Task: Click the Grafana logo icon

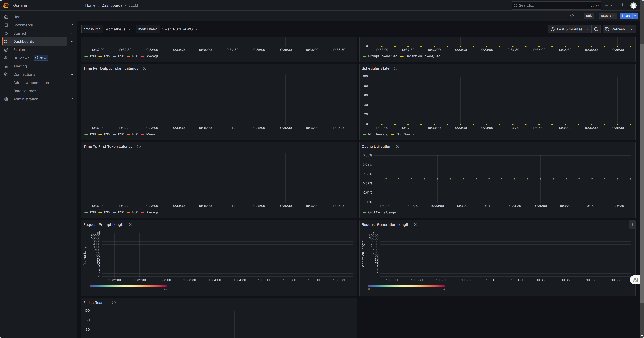Action: click(x=6, y=5)
